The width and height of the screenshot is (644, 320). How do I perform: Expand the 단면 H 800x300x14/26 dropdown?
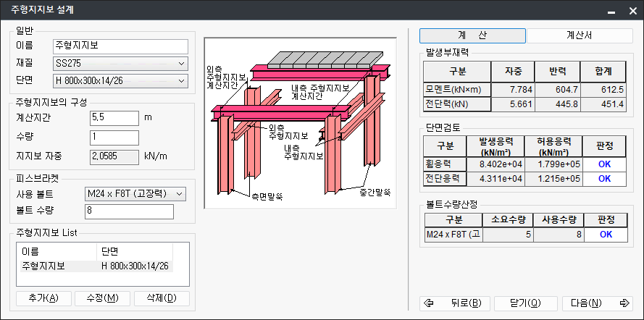point(120,80)
